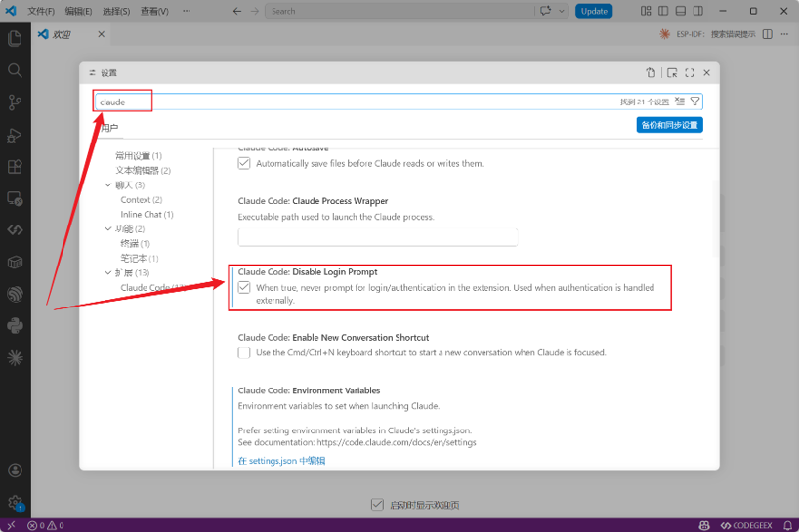Open the chat icon in title bar
799x532 pixels.
click(x=546, y=11)
